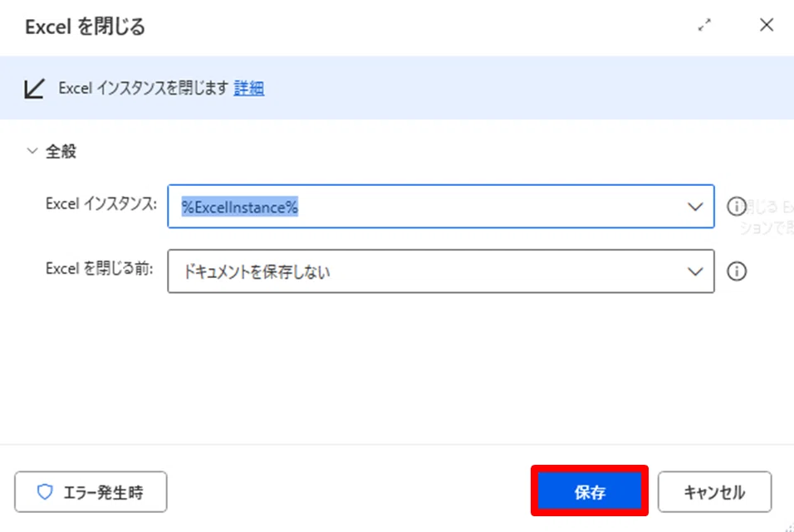The height and width of the screenshot is (532, 794).
Task: Click the 全般 section header label
Action: pos(61,151)
